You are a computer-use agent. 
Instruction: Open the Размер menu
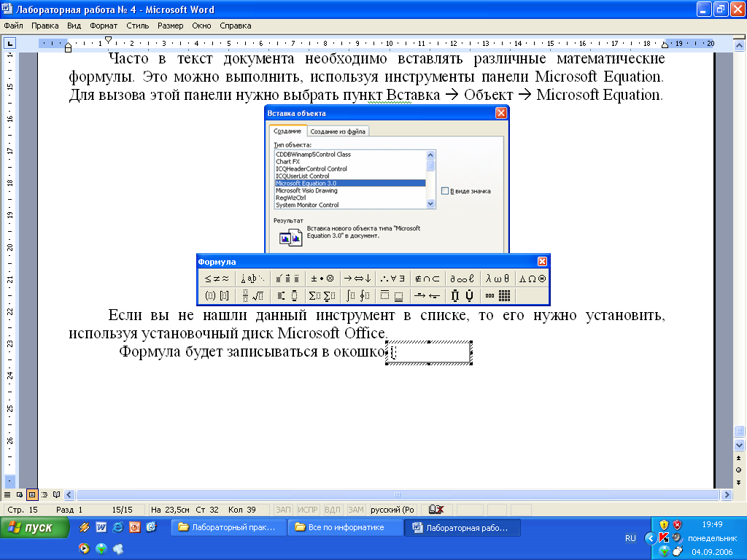[x=170, y=26]
